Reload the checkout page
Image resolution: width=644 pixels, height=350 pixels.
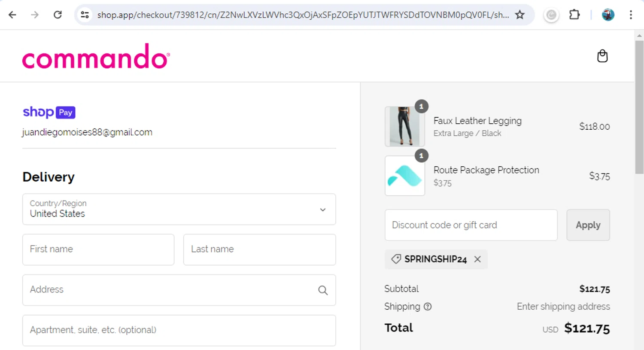pos(58,15)
